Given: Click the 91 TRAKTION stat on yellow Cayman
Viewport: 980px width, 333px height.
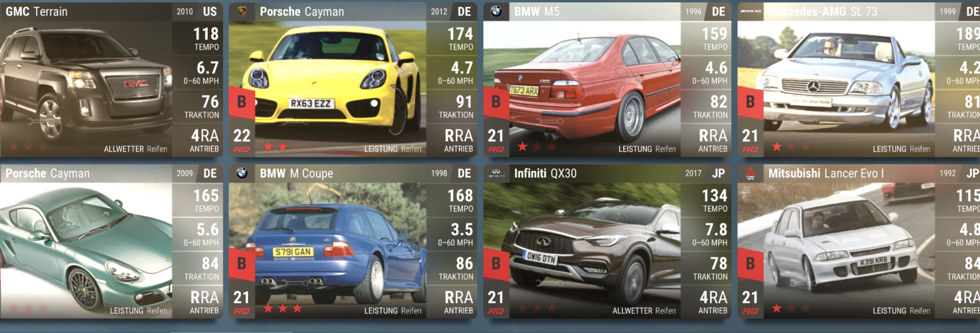Looking at the screenshot, I should (456, 107).
